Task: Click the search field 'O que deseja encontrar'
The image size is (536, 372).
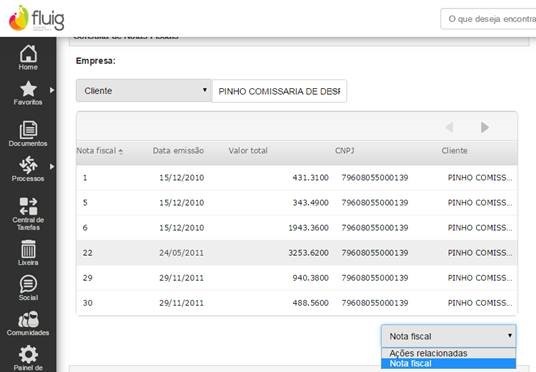Action: click(488, 19)
